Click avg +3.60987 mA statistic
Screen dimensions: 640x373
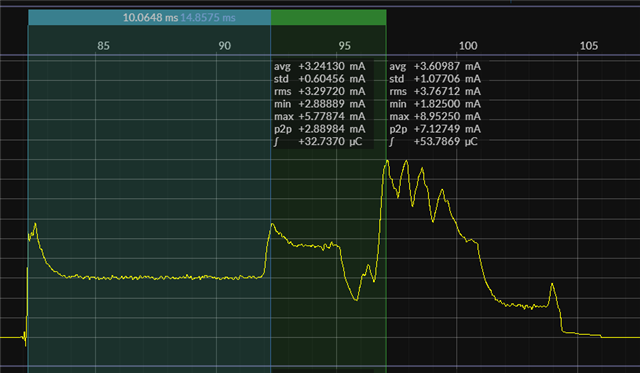click(435, 66)
